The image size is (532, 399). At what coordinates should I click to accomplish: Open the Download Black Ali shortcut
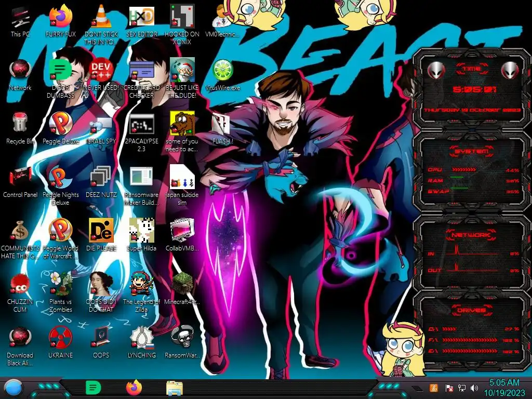[20, 346]
